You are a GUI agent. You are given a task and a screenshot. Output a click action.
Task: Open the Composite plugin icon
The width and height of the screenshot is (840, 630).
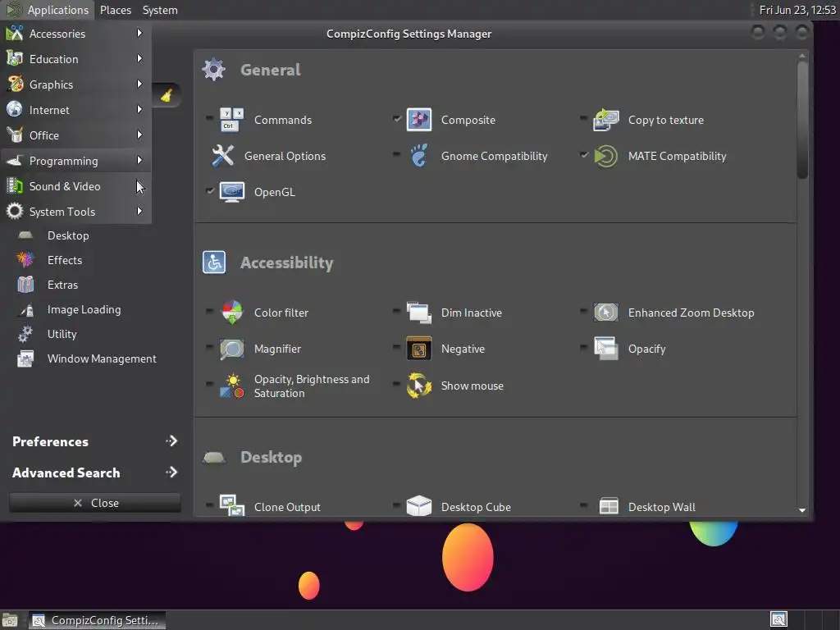point(419,120)
